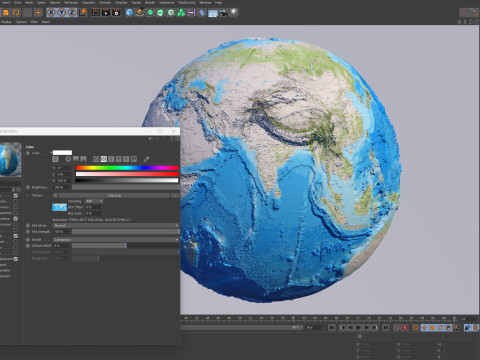
Task: Click the back arrow in material editor
Action: (x=151, y=139)
